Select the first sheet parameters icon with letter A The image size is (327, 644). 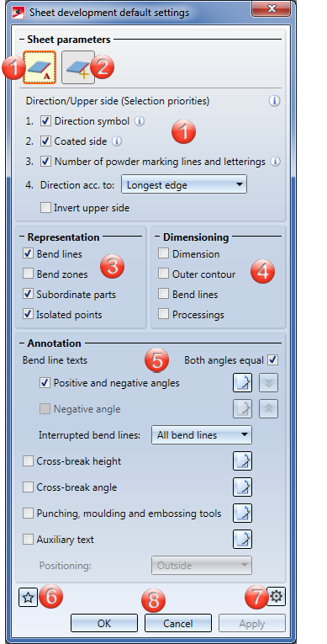(x=40, y=67)
